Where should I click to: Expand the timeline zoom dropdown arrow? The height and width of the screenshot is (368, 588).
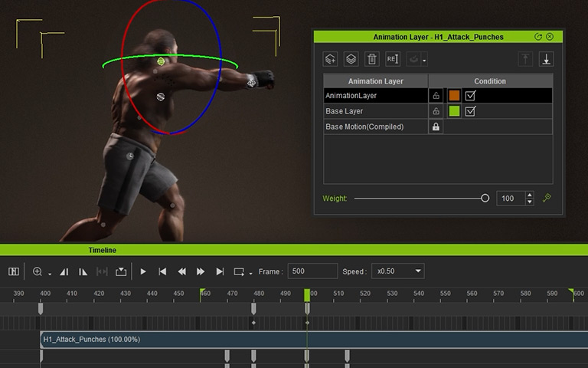51,274
